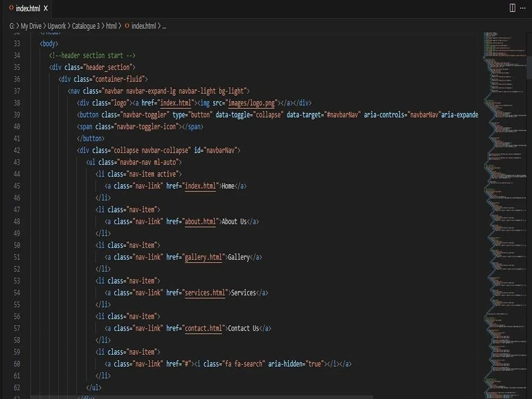Open the G: drive breadcrumb
The image size is (532, 399).
(12, 26)
